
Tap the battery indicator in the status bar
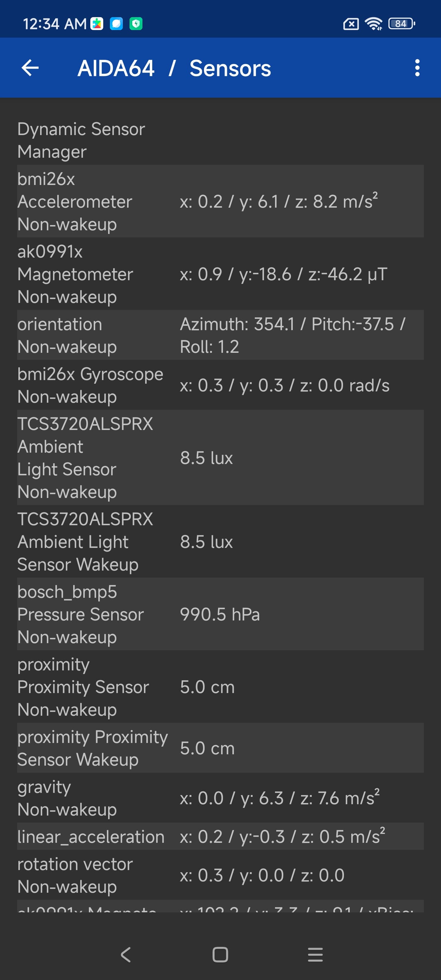coord(401,24)
